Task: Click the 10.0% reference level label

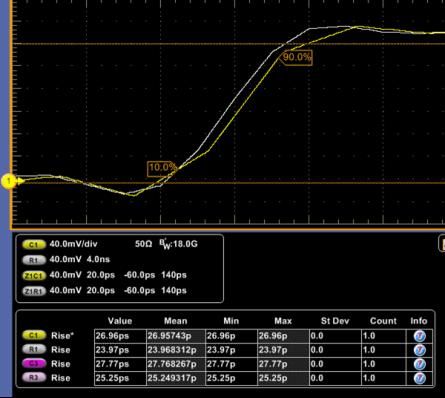Action: (x=161, y=168)
